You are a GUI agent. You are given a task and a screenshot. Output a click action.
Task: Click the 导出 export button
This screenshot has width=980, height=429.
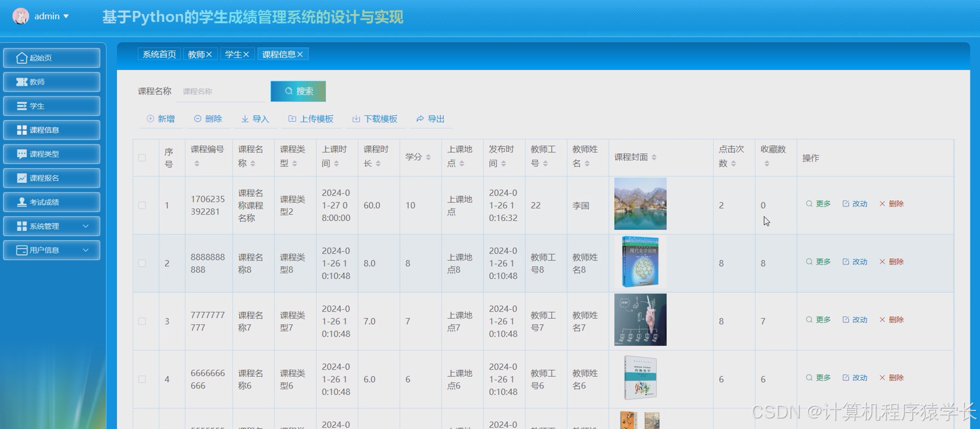click(430, 119)
